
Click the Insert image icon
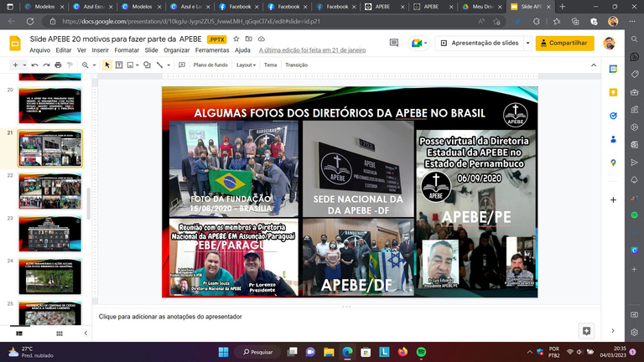click(130, 65)
